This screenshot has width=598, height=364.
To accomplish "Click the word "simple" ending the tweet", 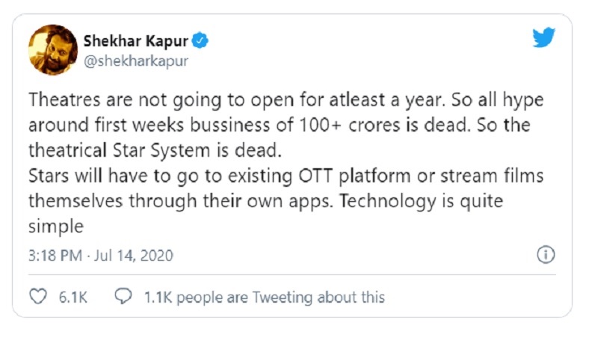I will (54, 225).
